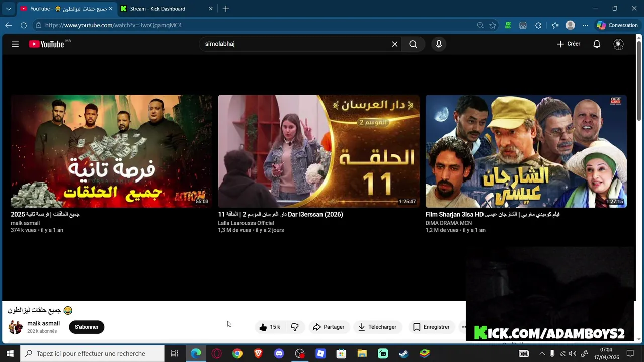Screen dimensions: 644x362
Task: Open the tab actions dropdown
Action: 8,9
